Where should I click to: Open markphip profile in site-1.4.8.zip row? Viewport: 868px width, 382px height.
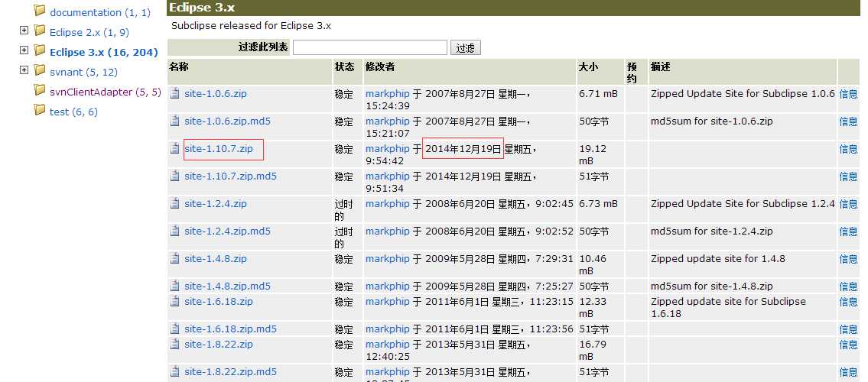click(x=388, y=259)
